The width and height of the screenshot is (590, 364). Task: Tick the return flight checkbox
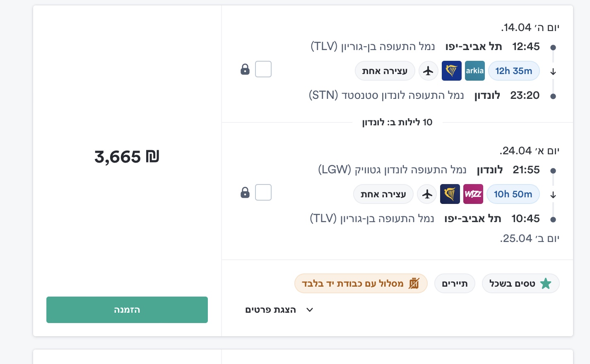click(x=263, y=192)
